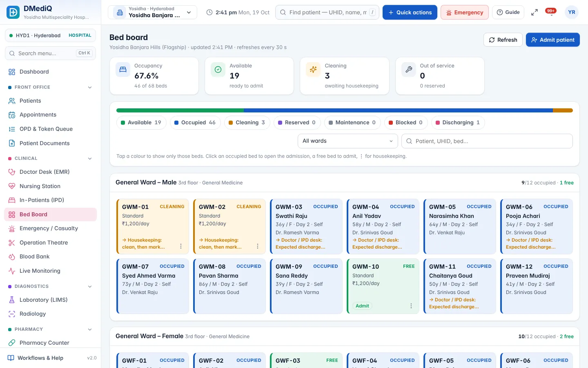Screen dimensions: 588x368
Task: Click the occupied segment of the bed status bar
Action: (x=398, y=110)
